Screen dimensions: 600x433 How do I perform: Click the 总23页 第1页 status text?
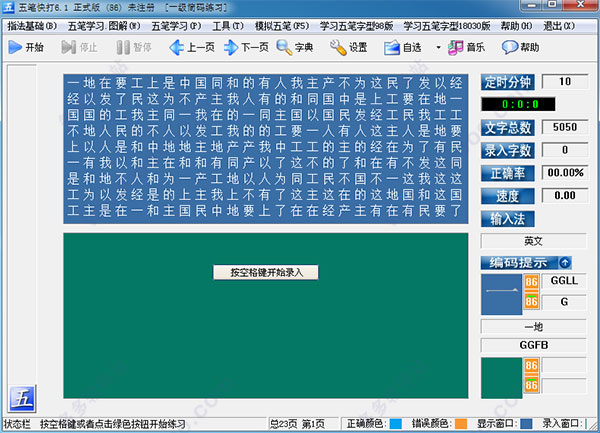coord(297,424)
